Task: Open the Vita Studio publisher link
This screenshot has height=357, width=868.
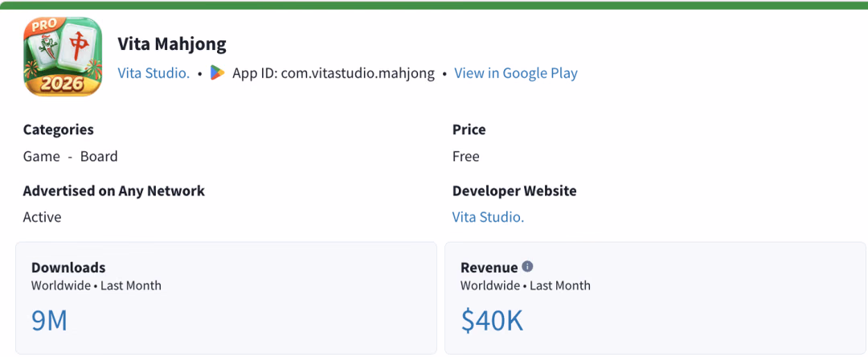Action: [x=154, y=73]
